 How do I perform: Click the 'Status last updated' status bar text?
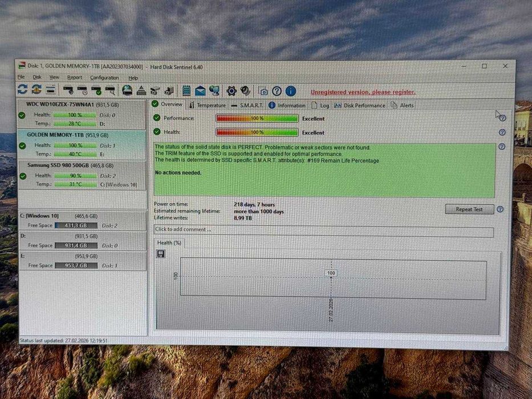(x=64, y=341)
